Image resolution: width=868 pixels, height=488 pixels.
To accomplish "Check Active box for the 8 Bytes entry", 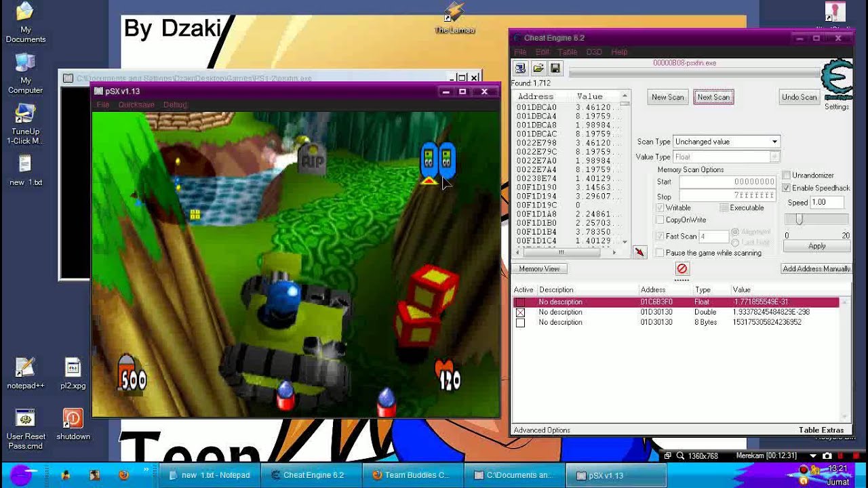I will (520, 323).
